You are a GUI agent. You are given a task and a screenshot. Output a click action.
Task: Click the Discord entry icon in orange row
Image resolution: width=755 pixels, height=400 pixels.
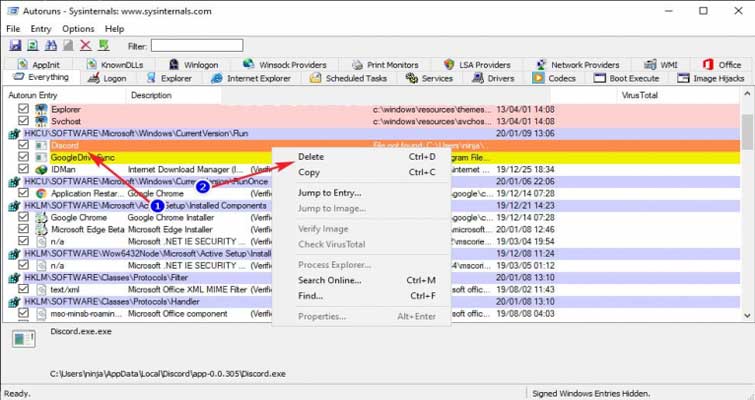(41, 145)
